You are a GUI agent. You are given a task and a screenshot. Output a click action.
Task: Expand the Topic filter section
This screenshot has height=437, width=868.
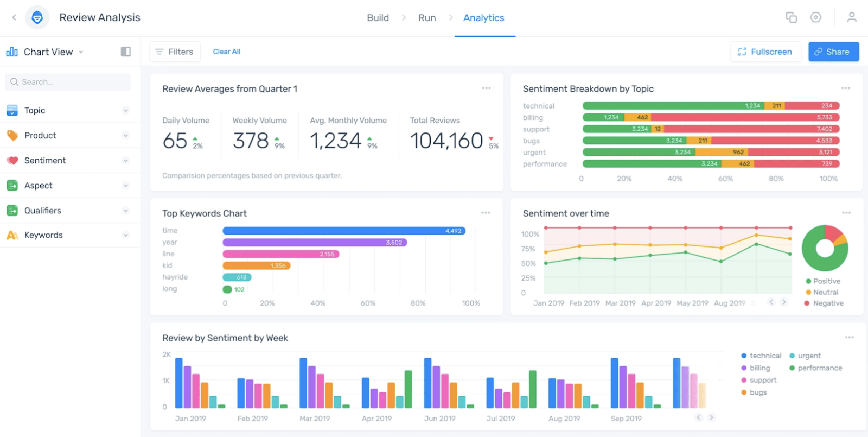click(x=125, y=111)
